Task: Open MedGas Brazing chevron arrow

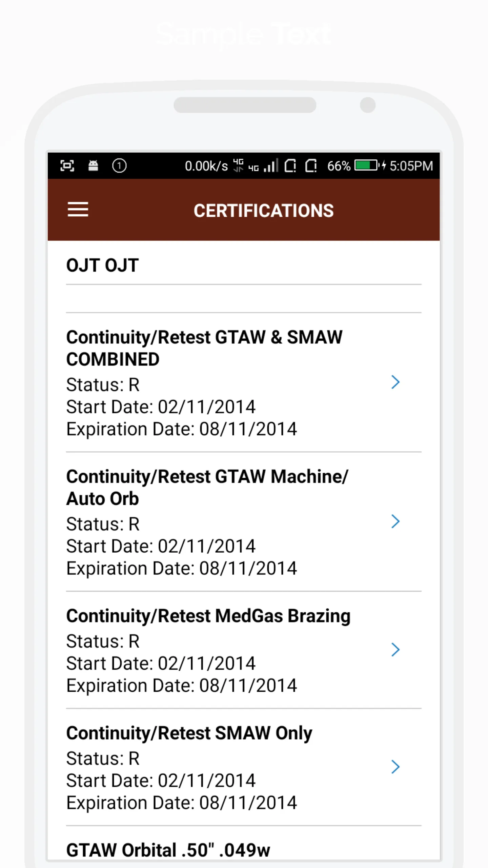Action: click(x=395, y=650)
